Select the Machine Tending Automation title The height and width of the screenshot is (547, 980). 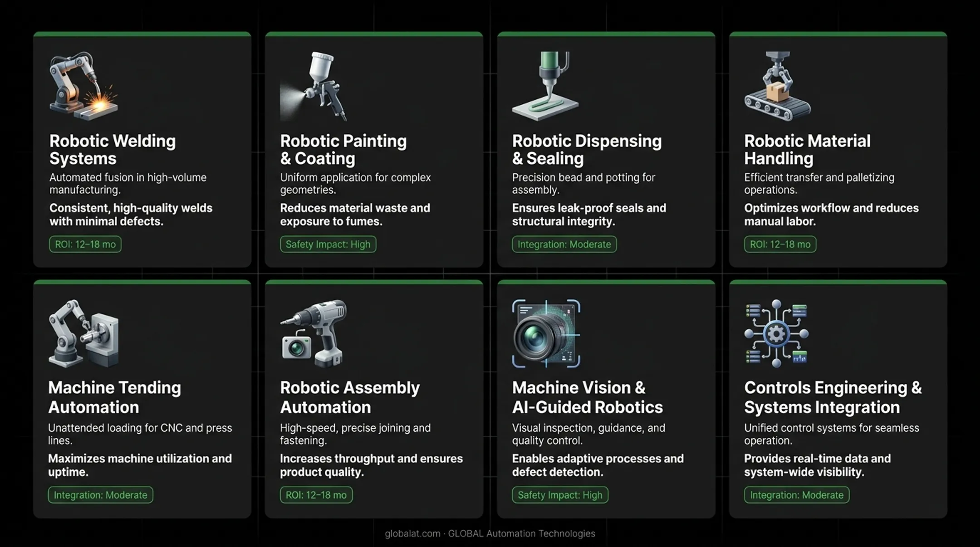point(114,397)
